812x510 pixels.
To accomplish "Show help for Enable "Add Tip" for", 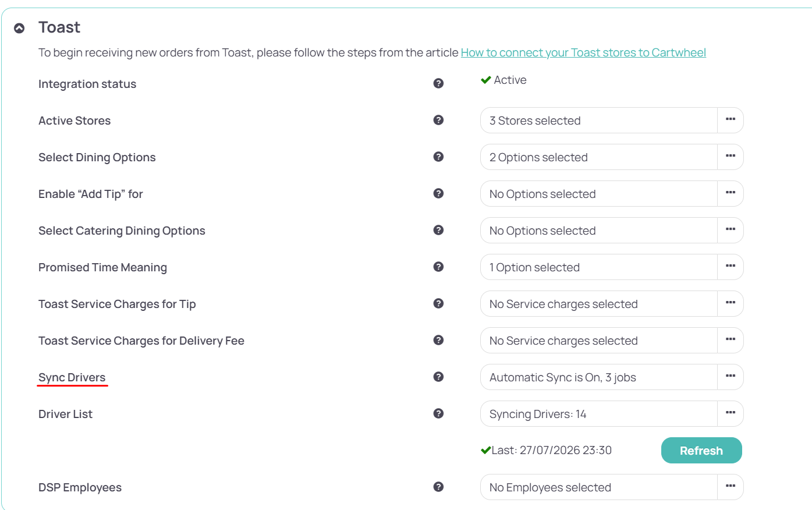I will [x=439, y=193].
